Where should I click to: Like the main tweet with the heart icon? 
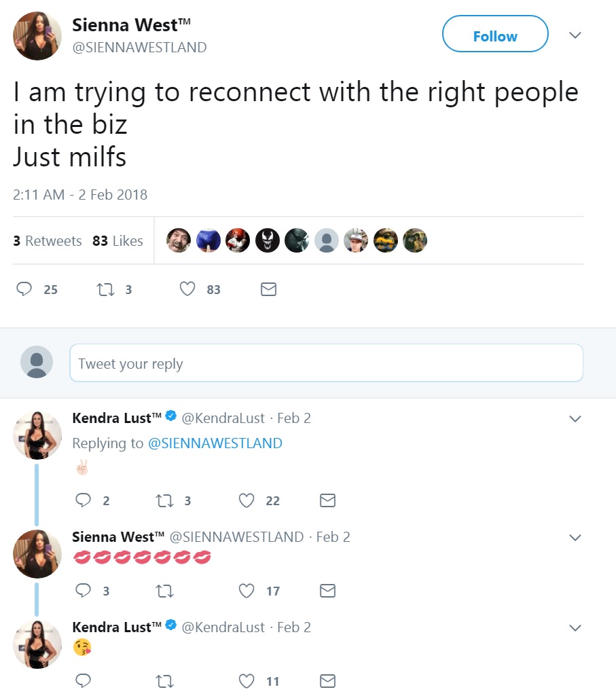187,290
